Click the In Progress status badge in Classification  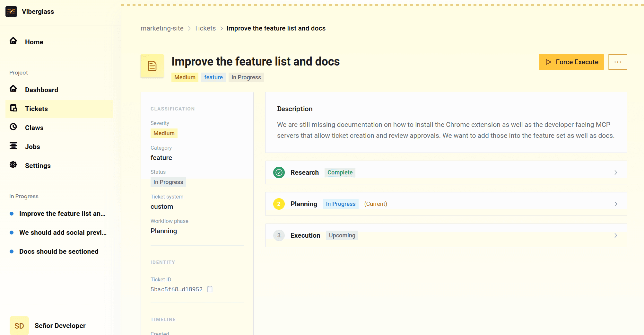[x=168, y=182]
